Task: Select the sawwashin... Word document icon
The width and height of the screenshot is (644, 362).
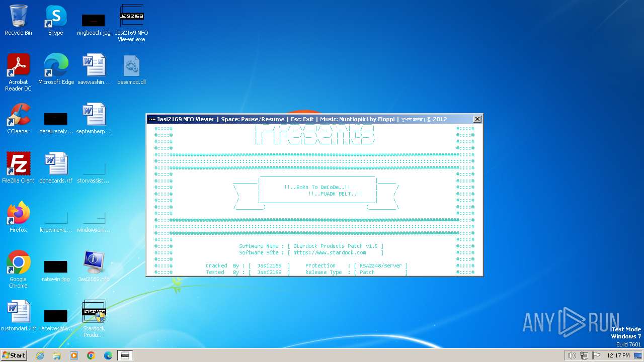Action: click(x=94, y=69)
